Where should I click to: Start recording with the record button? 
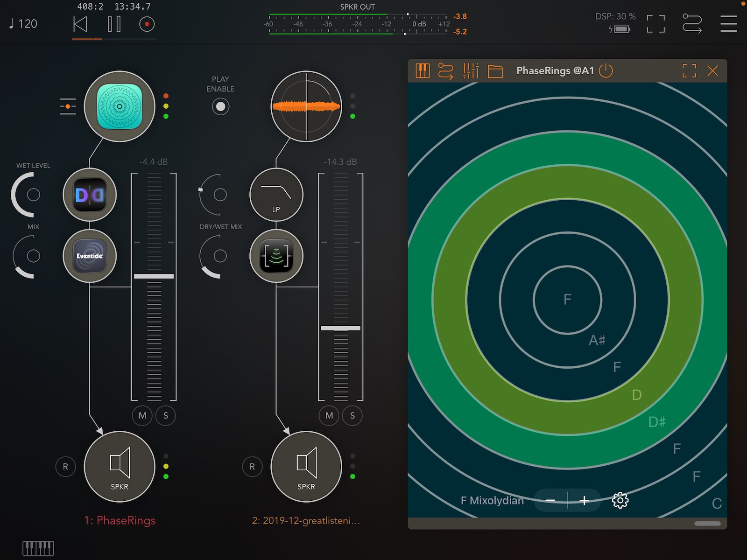(147, 24)
